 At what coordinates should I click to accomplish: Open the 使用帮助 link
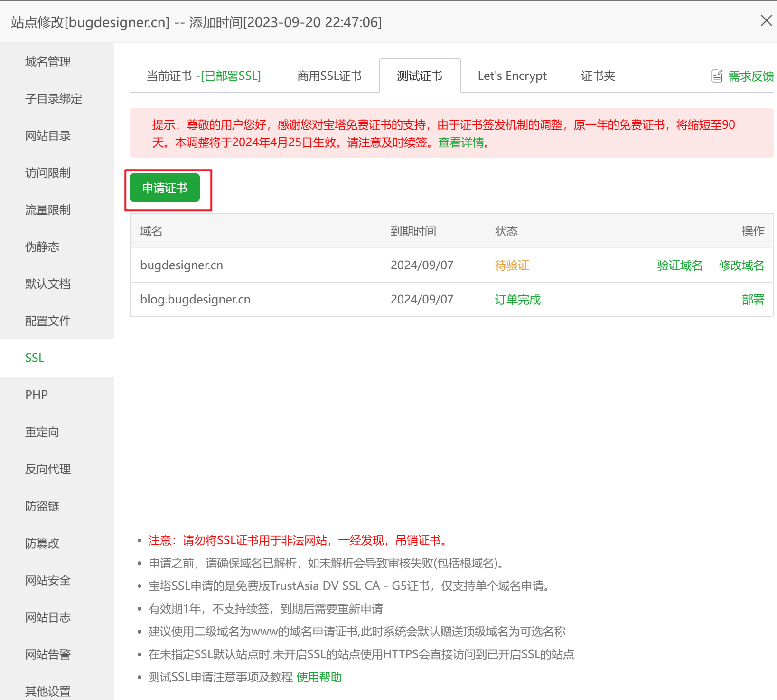pyautogui.click(x=319, y=677)
